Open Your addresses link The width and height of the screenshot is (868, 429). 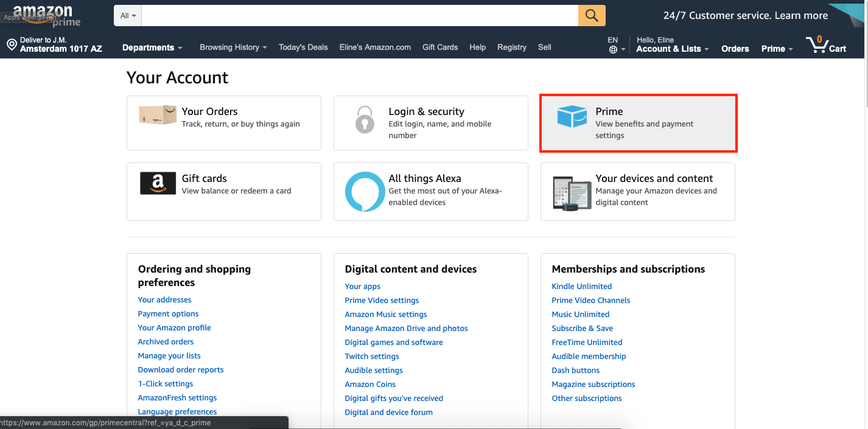[x=164, y=299]
